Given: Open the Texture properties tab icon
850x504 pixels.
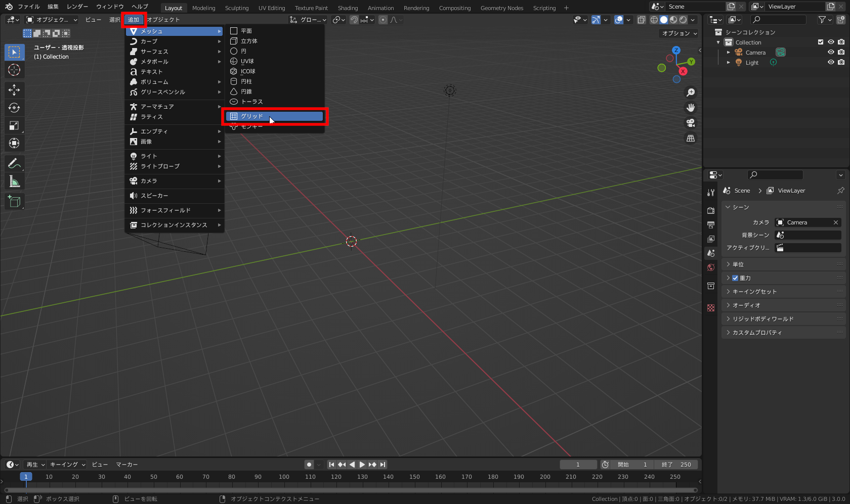Looking at the screenshot, I should 711,308.
